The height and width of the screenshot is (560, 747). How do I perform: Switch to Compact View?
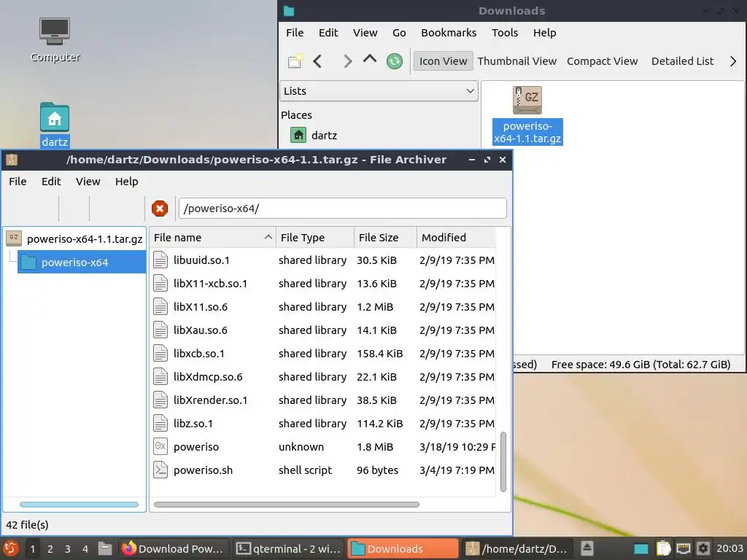[x=602, y=61]
